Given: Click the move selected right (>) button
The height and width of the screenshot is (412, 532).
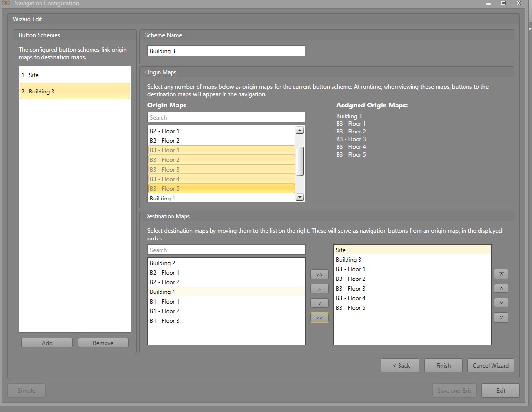Looking at the screenshot, I should (319, 289).
